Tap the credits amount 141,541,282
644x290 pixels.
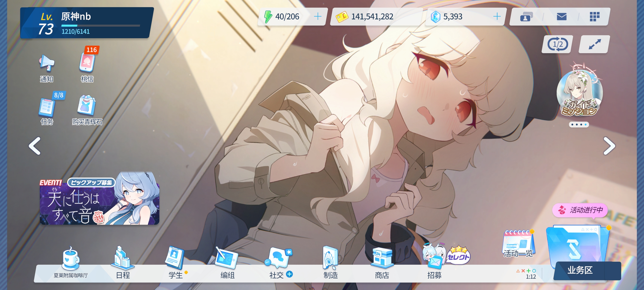372,17
